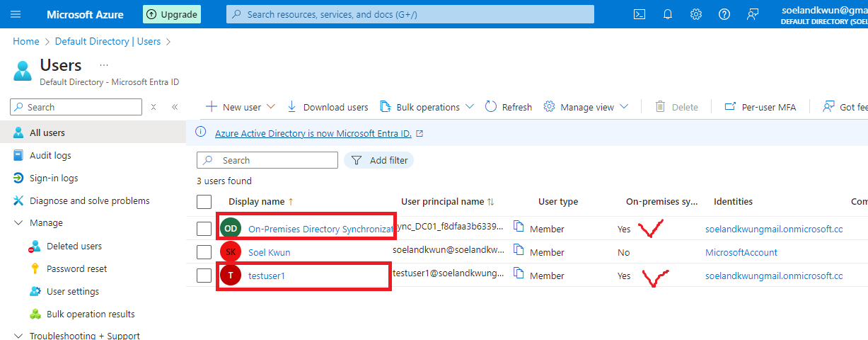This screenshot has width=868, height=340.
Task: Click the OD avatar icon
Action: pos(231,228)
